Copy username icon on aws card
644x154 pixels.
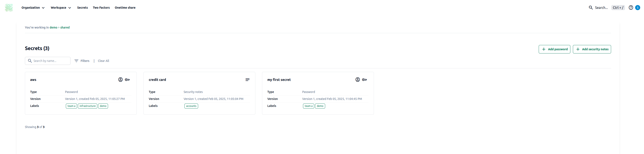coord(120,80)
